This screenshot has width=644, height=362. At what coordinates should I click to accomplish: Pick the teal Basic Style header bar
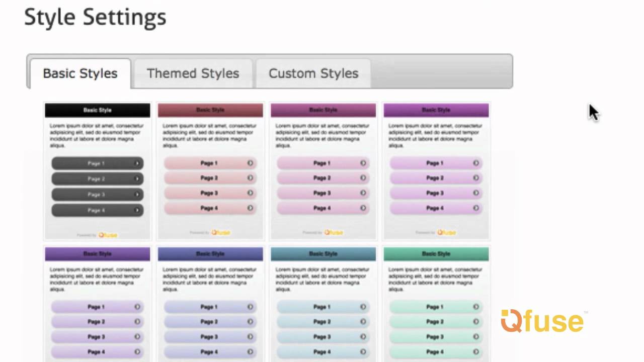click(323, 254)
